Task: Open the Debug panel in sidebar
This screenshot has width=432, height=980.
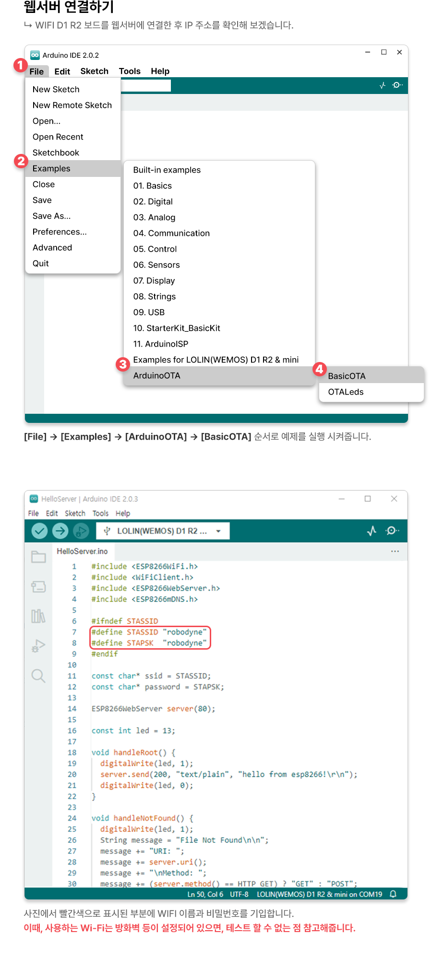Action: click(38, 646)
